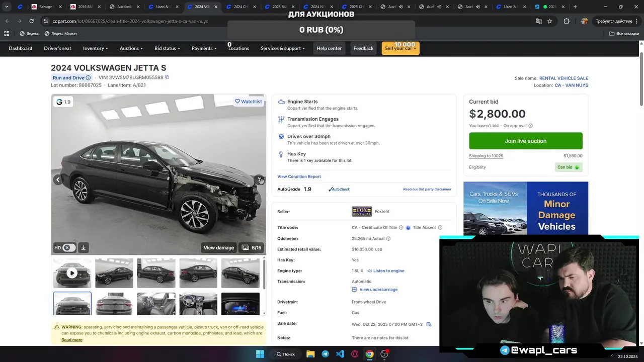The width and height of the screenshot is (644, 362).
Task: Select the digital dashboard photo thumbnail
Action: 240,304
